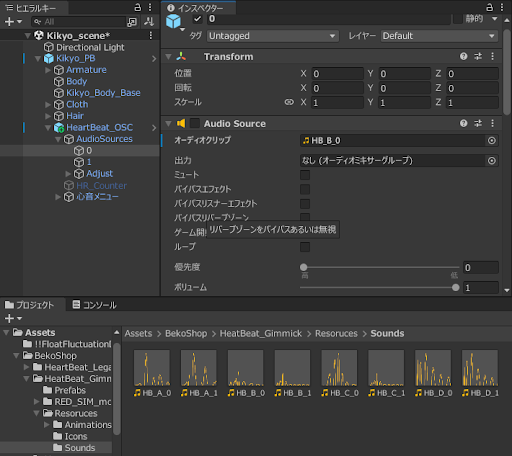
Task: Select the HB_C_0 audio clip thumbnail
Action: 339,373
